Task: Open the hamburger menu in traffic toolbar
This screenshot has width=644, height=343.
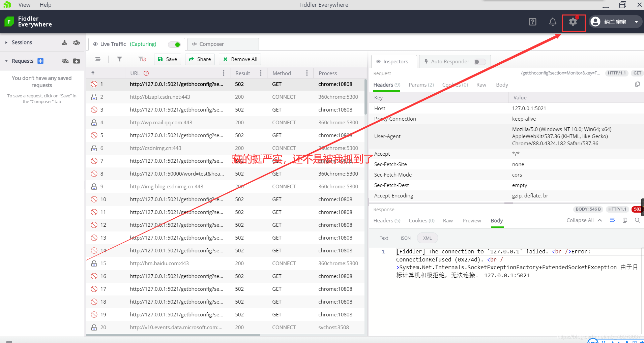Action: [98, 59]
